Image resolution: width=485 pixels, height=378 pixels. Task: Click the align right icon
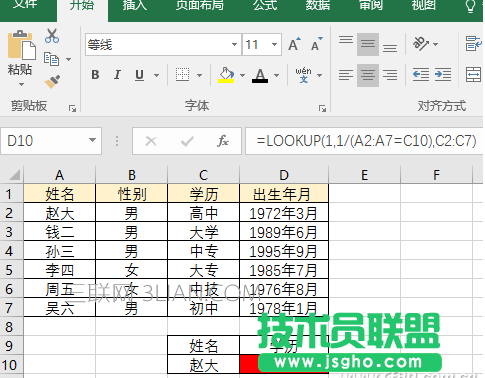click(390, 75)
